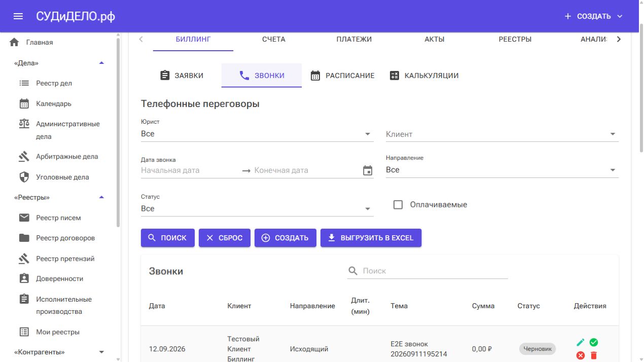Open the Клиент dropdown
Viewport: 644px width, 362px height.
(502, 134)
